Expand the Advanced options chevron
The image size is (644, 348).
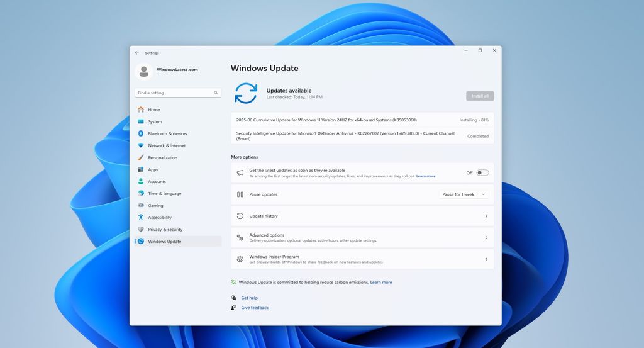[x=486, y=237]
